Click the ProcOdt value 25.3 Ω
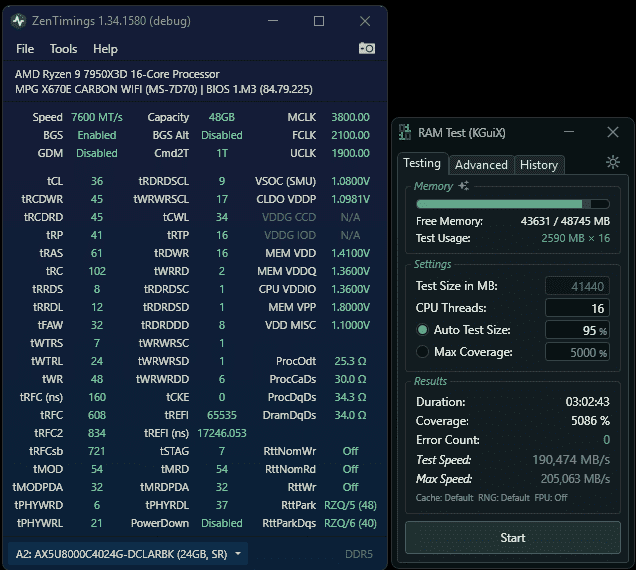The width and height of the screenshot is (636, 570). pos(350,361)
